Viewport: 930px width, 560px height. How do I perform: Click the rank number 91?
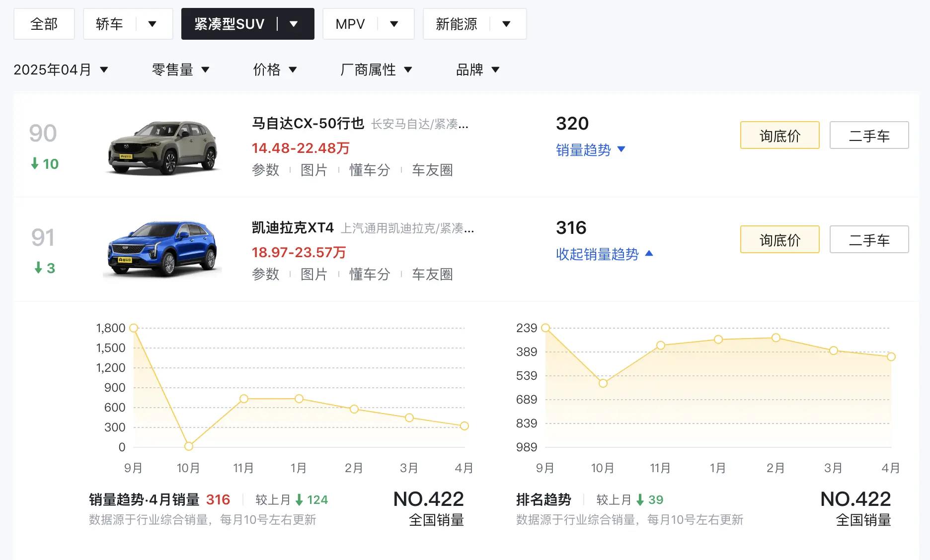(x=43, y=237)
